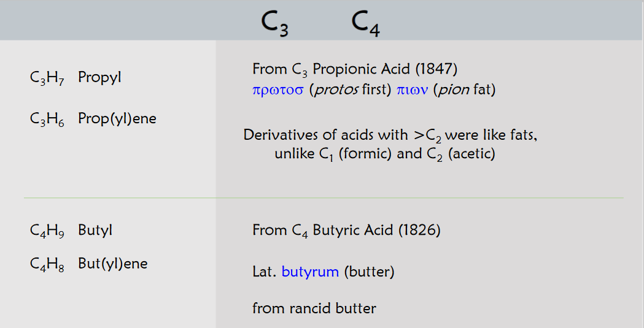Click the line mentioning formic and acetic
This screenshot has height=328, width=644.
384,154
